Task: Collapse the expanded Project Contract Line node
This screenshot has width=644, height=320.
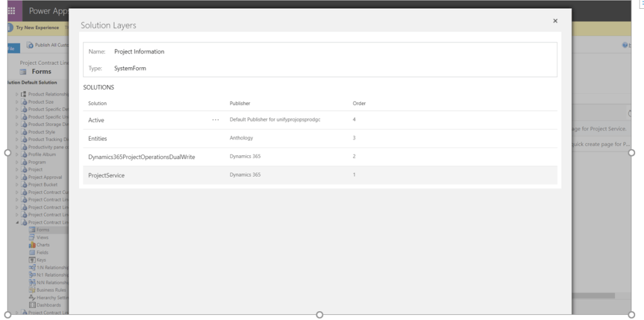Action: click(18, 223)
